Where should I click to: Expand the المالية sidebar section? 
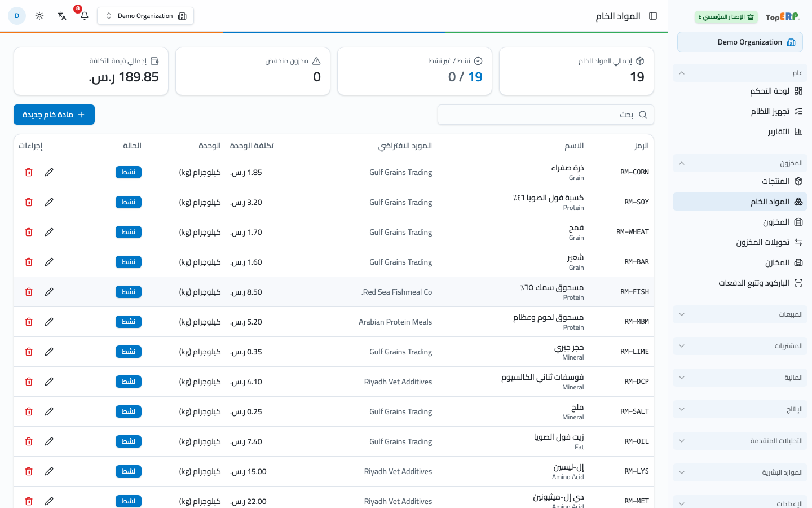click(740, 378)
